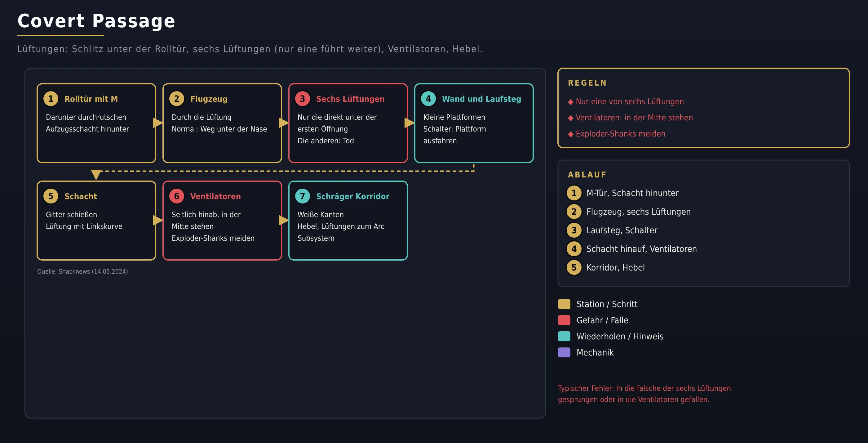Screen dimensions: 868x443
Task: Click the 'Kleine Plattformen' line
Action: pyautogui.click(x=454, y=117)
